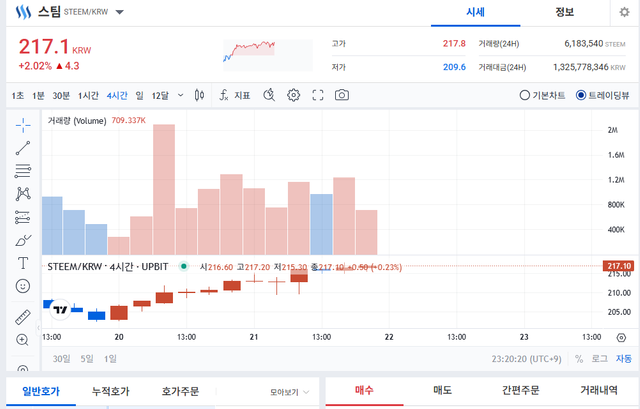Select the XABCD pattern tool
This screenshot has height=409, width=640.
23,194
